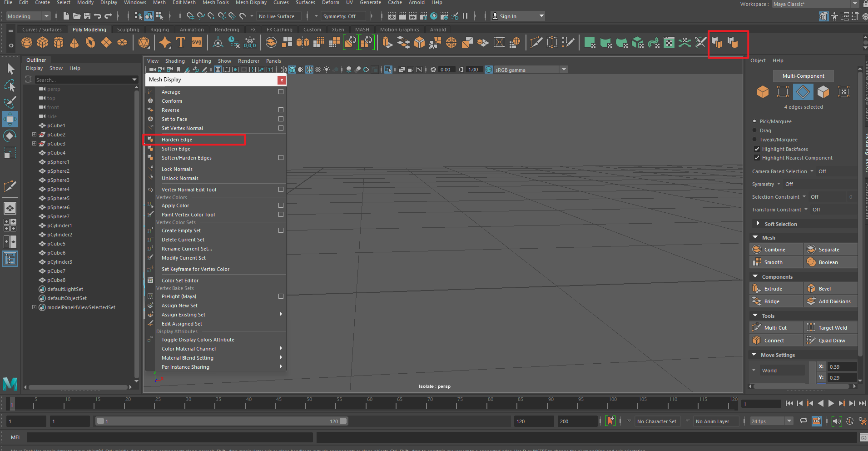The width and height of the screenshot is (868, 451).
Task: Open option box for Average normals
Action: (x=281, y=92)
